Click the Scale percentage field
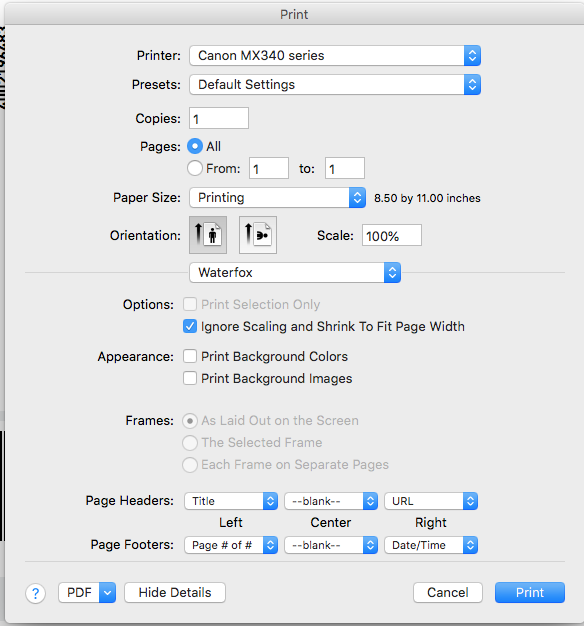 click(x=392, y=235)
